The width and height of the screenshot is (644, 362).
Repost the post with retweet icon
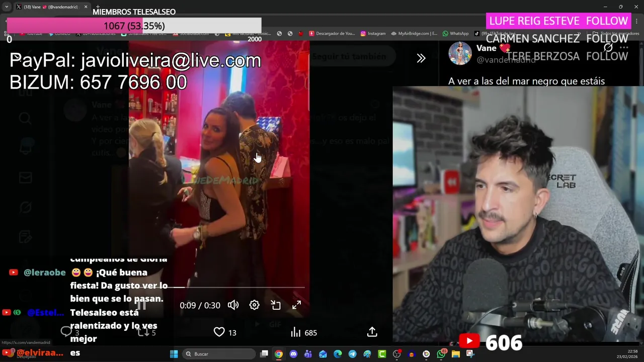click(143, 332)
